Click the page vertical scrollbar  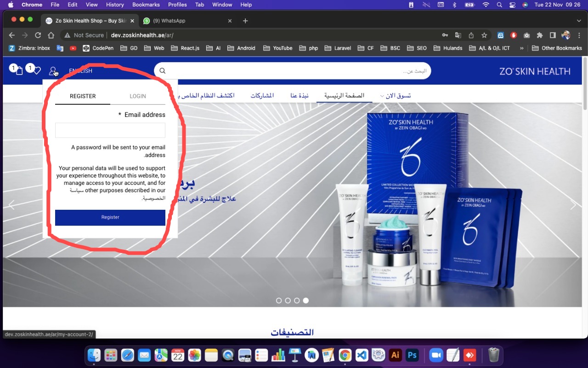(x=585, y=84)
